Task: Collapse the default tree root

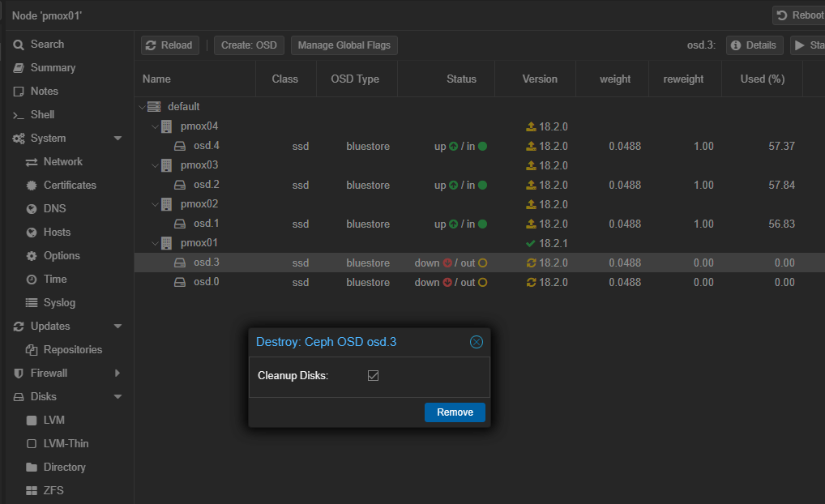Action: pos(142,107)
